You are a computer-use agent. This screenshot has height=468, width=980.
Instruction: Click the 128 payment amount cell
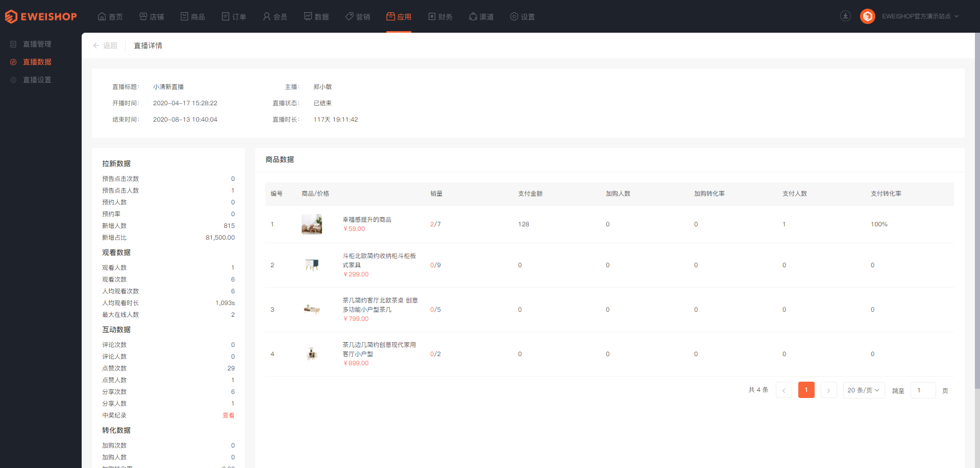point(524,224)
